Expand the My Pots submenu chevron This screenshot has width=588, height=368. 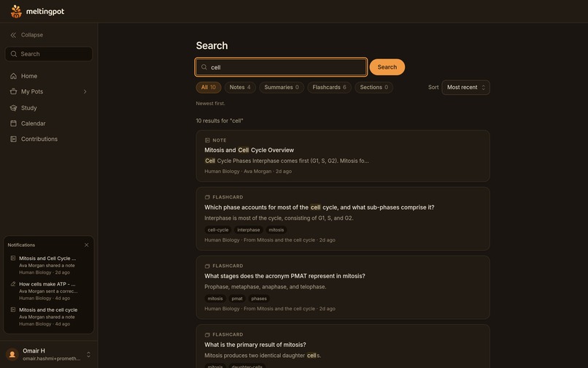tap(85, 91)
